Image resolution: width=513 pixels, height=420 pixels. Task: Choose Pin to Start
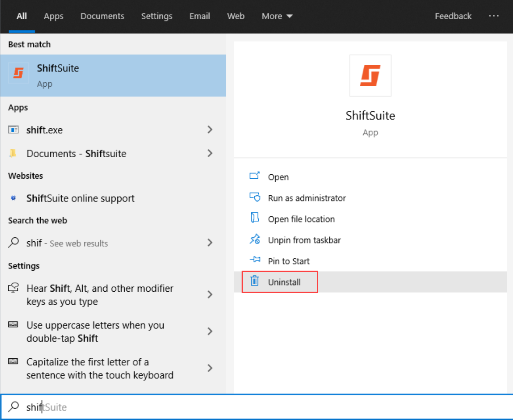coord(370,261)
